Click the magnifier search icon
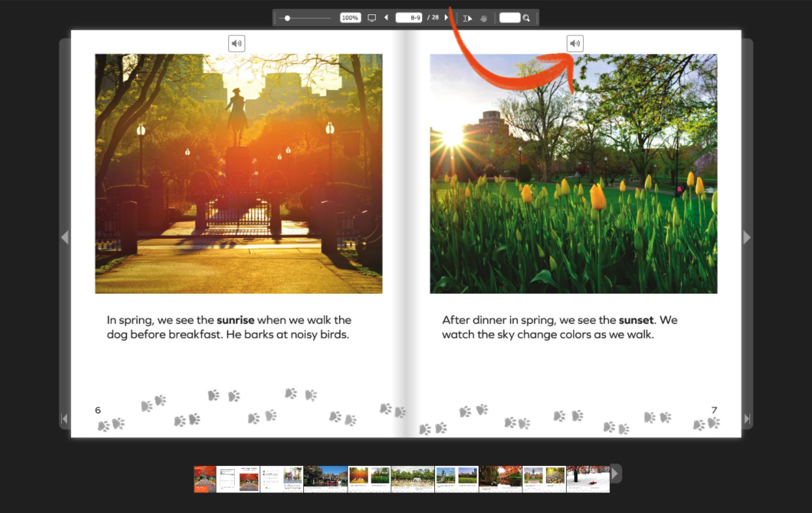The height and width of the screenshot is (513, 812). pyautogui.click(x=526, y=18)
